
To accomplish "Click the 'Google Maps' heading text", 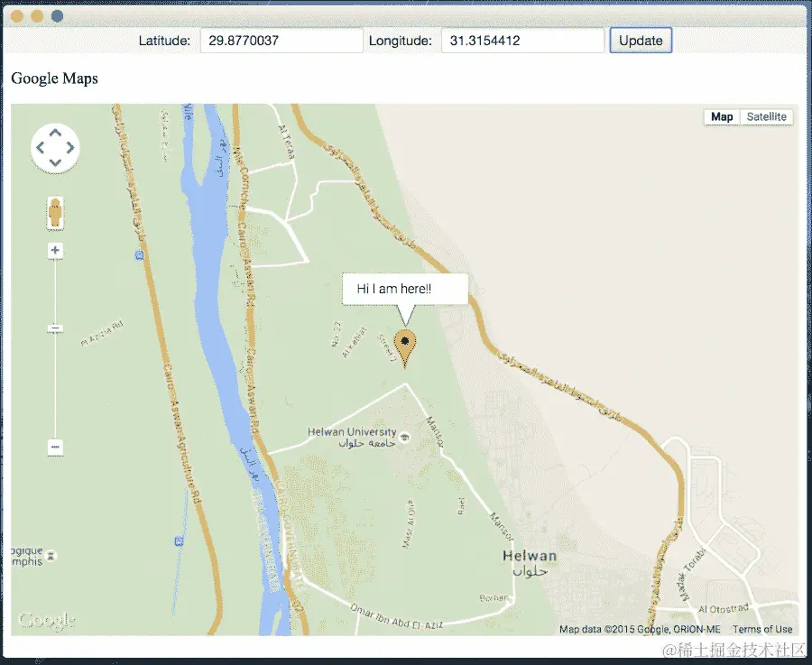I will (x=54, y=79).
